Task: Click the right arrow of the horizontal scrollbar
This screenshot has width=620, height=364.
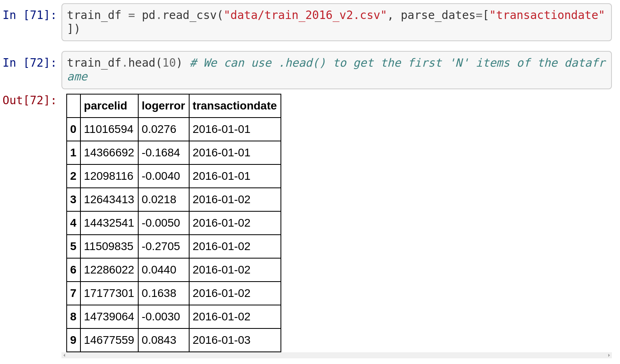Action: pyautogui.click(x=609, y=355)
